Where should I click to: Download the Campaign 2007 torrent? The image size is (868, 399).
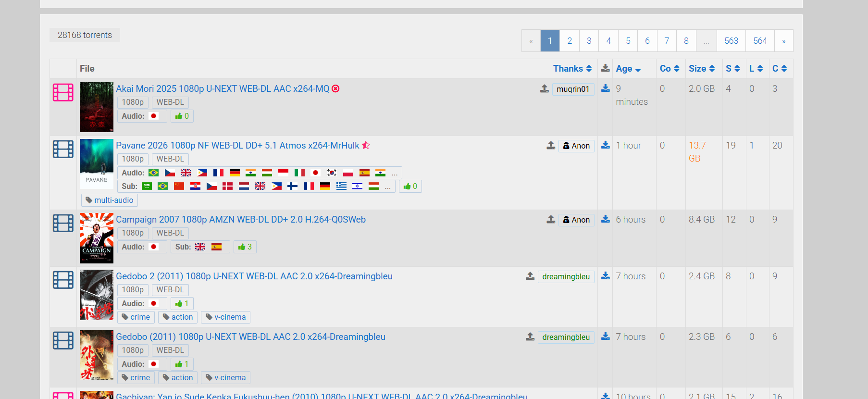coord(606,219)
